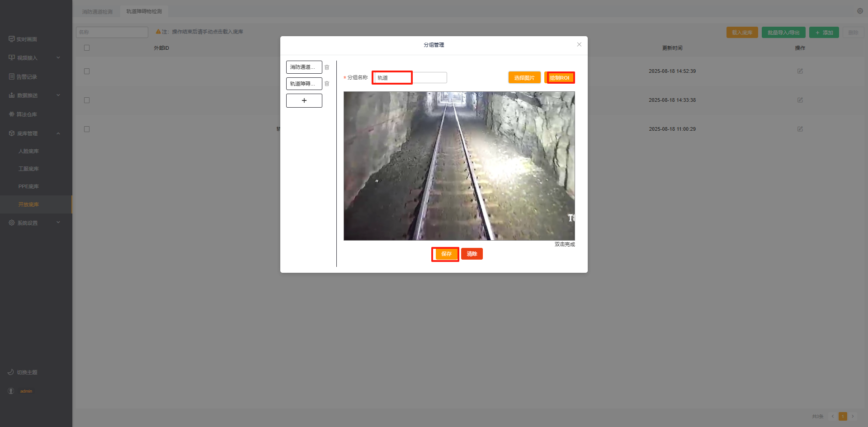
Task: Save the group with 保存
Action: (x=446, y=254)
